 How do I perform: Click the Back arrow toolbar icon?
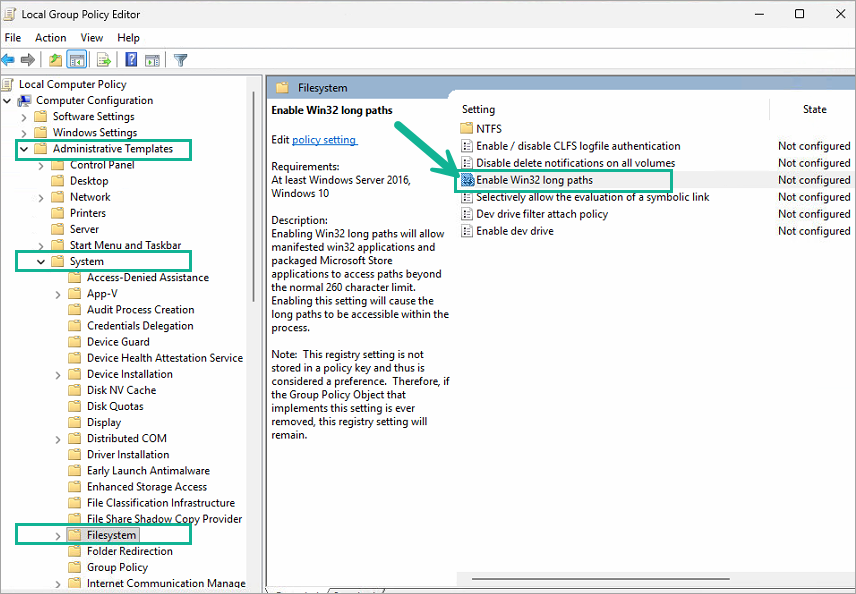click(x=8, y=60)
